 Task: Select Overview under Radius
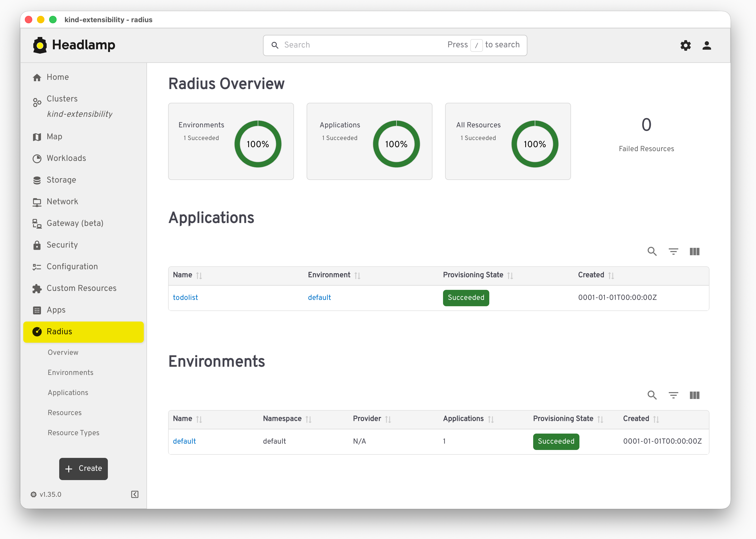pos(63,352)
